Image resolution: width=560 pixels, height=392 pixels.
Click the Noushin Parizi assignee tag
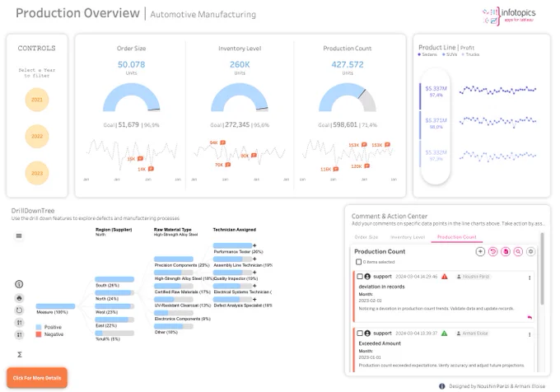pyautogui.click(x=473, y=277)
